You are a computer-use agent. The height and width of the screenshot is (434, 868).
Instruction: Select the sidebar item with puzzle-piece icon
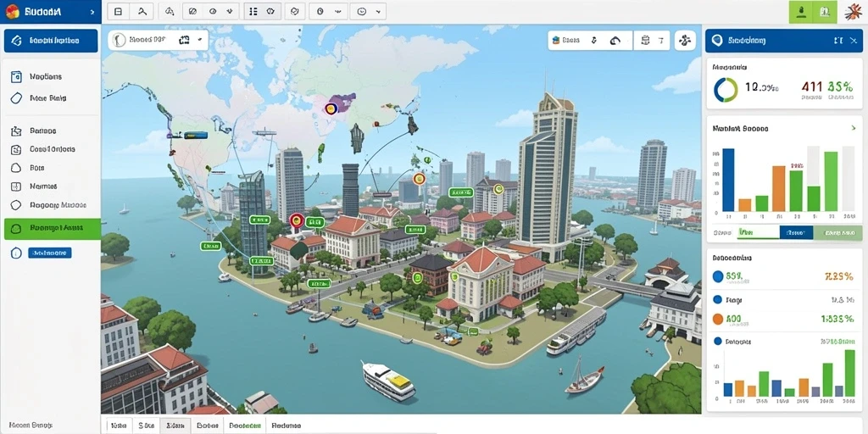(50, 131)
